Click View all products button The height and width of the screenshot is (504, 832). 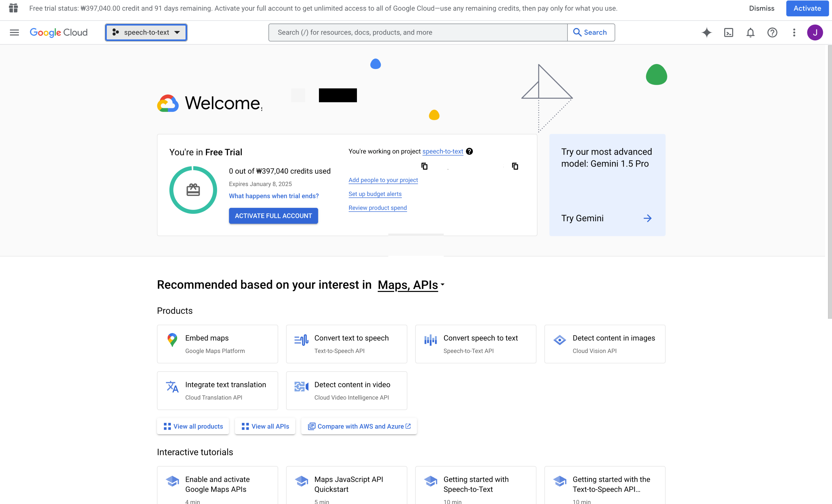pos(193,426)
